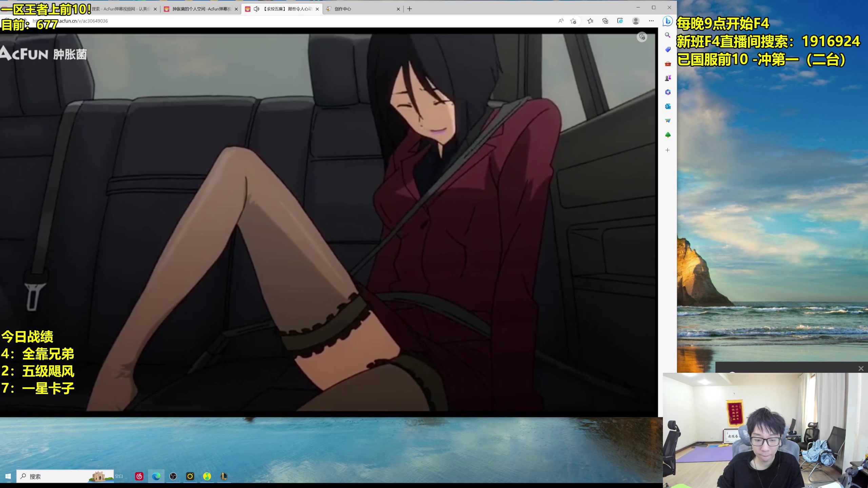Open the user profile avatar menu
This screenshot has width=868, height=488.
(636, 21)
